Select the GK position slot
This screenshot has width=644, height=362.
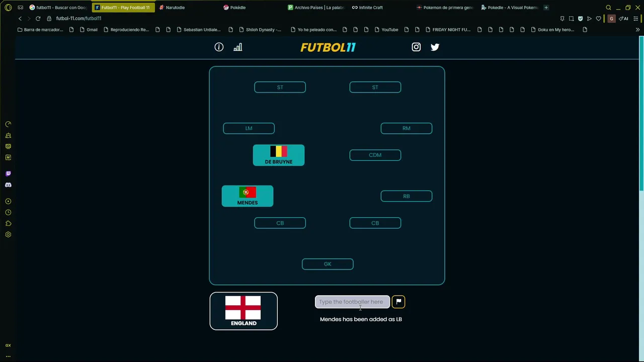[328, 264]
